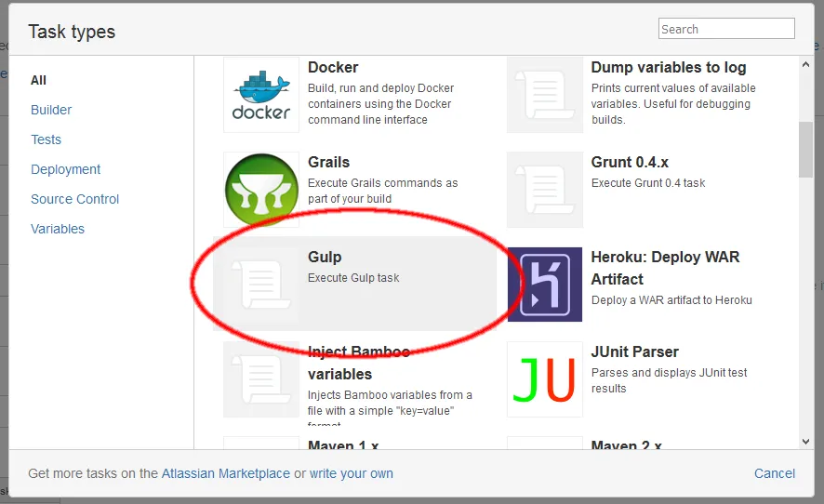The image size is (824, 504).
Task: Select the JUnit Parser title
Action: point(635,351)
